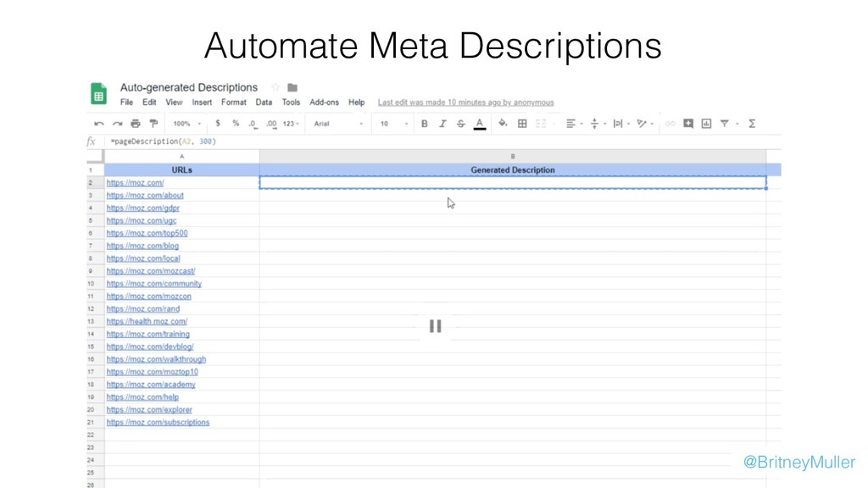This screenshot has height=488, width=868.
Task: Click the Generated Description header cell
Action: point(513,169)
